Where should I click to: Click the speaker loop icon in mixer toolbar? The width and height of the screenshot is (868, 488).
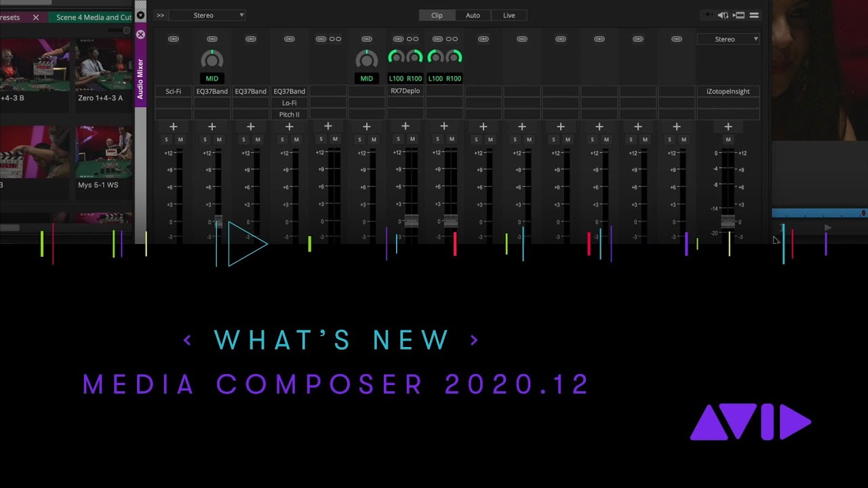724,15
